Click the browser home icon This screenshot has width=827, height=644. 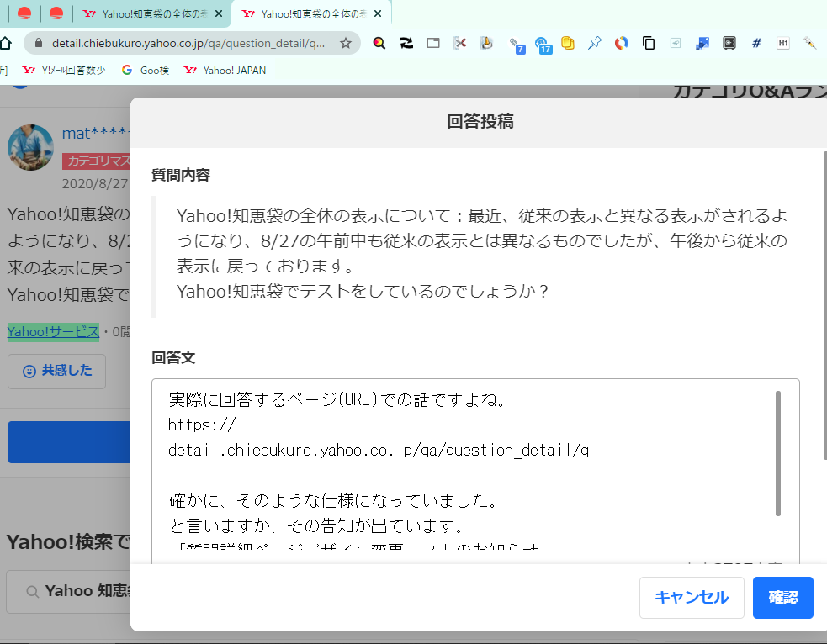[x=5, y=43]
